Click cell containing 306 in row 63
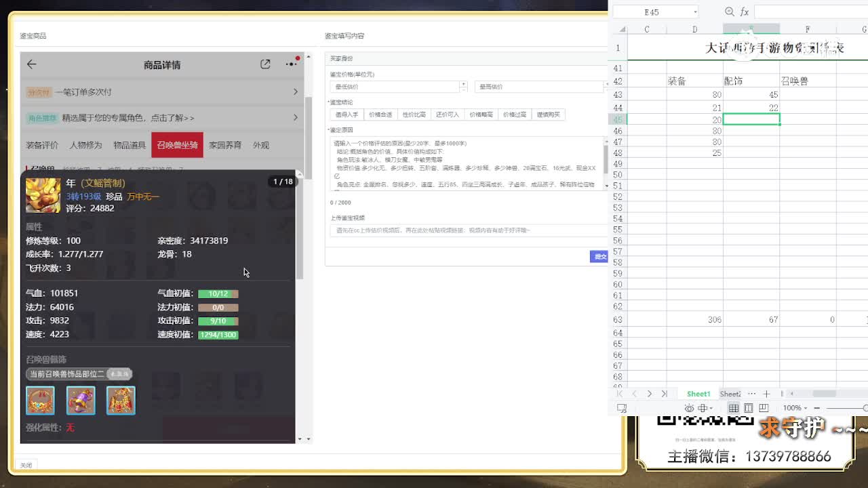The height and width of the screenshot is (488, 868). point(694,320)
